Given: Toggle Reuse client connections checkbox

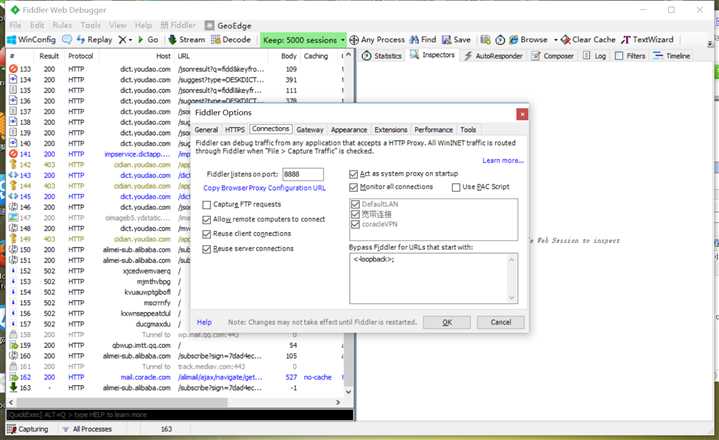Looking at the screenshot, I should [x=207, y=234].
